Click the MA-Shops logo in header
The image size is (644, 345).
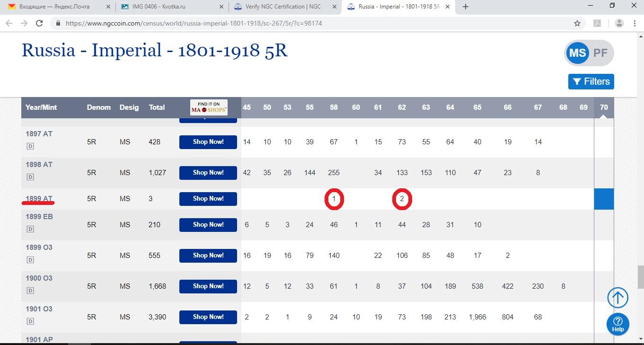tap(209, 107)
